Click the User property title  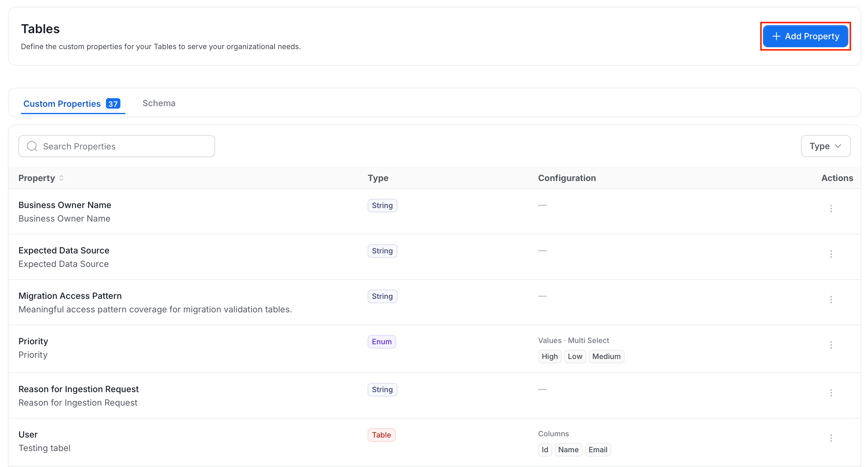28,435
